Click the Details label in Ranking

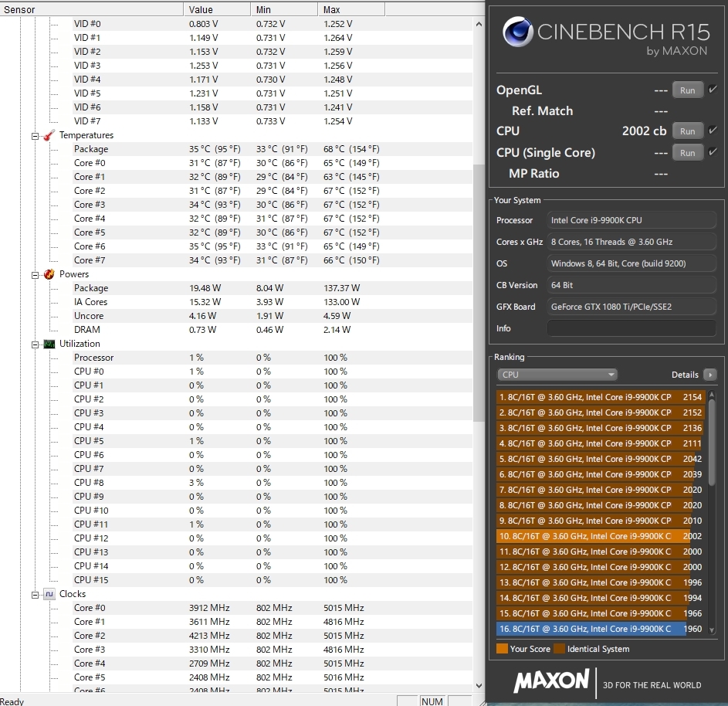(685, 375)
